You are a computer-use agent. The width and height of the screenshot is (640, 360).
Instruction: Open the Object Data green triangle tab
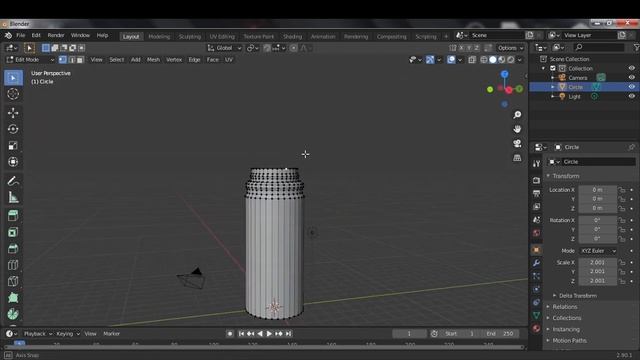(536, 315)
